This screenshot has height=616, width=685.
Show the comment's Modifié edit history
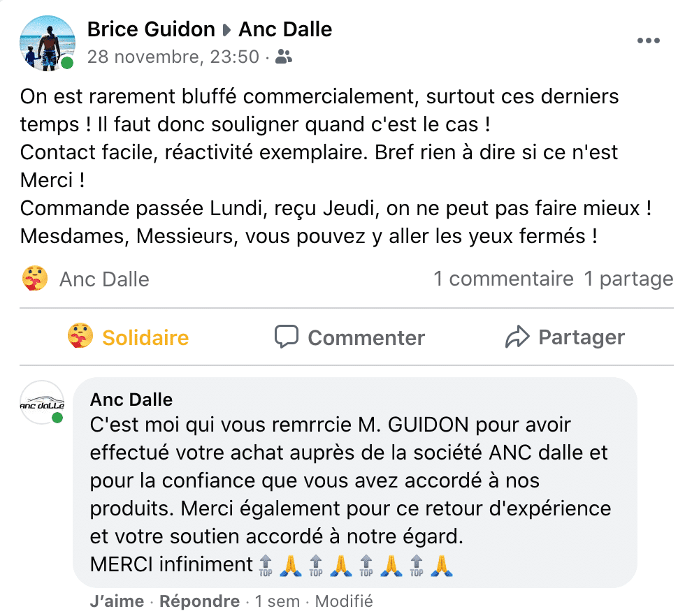click(x=344, y=601)
